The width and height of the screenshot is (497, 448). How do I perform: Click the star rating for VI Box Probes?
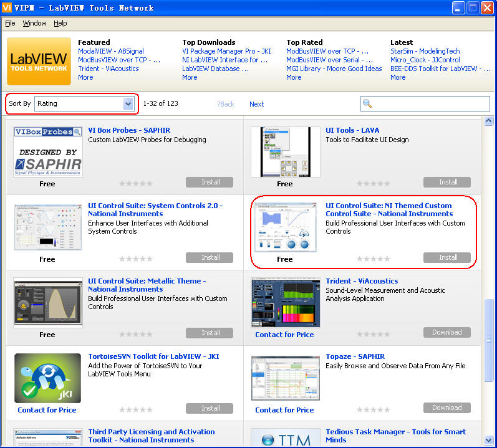(x=135, y=183)
